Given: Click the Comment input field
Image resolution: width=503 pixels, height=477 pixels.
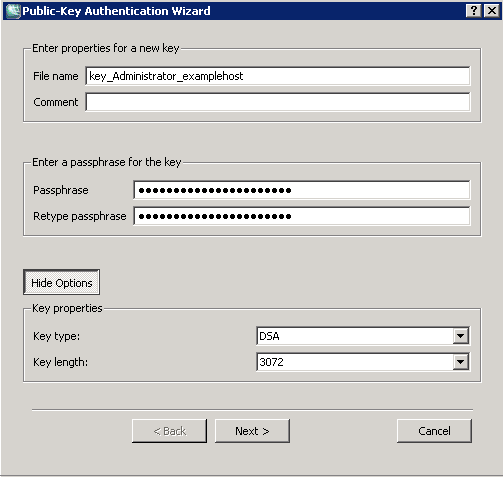Looking at the screenshot, I should (x=278, y=102).
